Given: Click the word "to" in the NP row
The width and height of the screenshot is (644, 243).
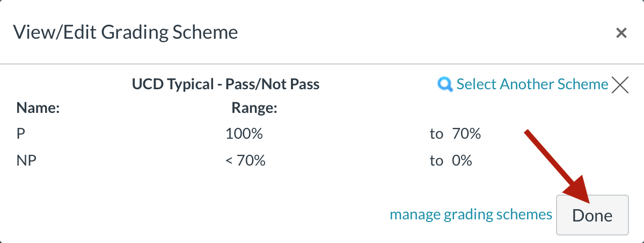Looking at the screenshot, I should tap(436, 160).
